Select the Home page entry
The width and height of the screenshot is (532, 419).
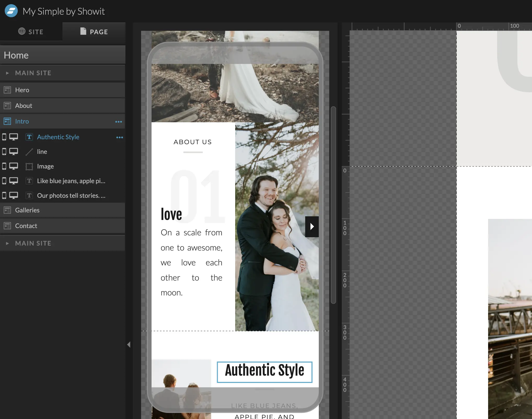tap(16, 55)
